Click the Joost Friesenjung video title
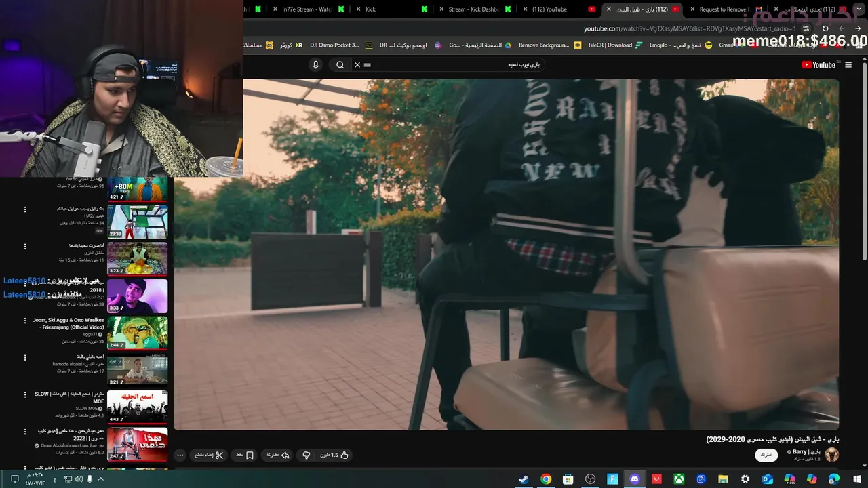 (x=68, y=323)
